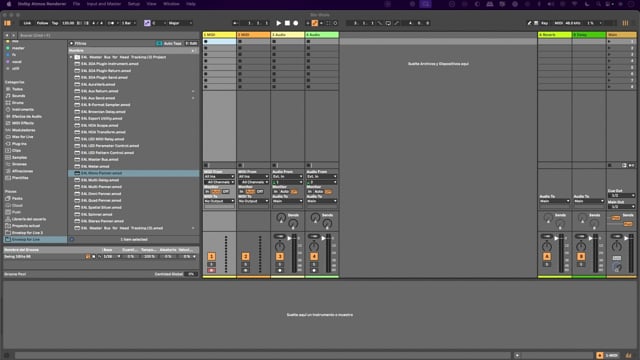Image resolution: width=640 pixels, height=360 pixels.
Task: Arm the transport Record button
Action: [x=296, y=23]
